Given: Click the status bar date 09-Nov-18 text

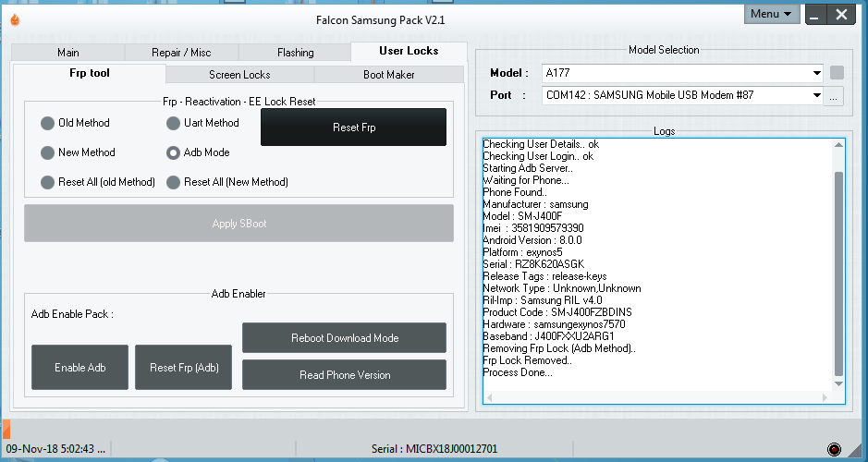Looking at the screenshot, I should (55, 449).
